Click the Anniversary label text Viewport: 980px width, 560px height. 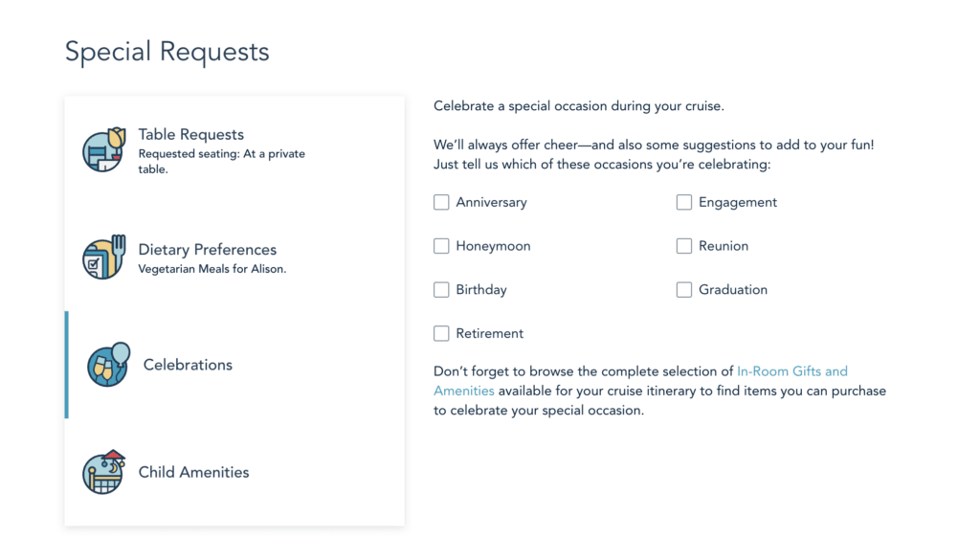coord(491,202)
